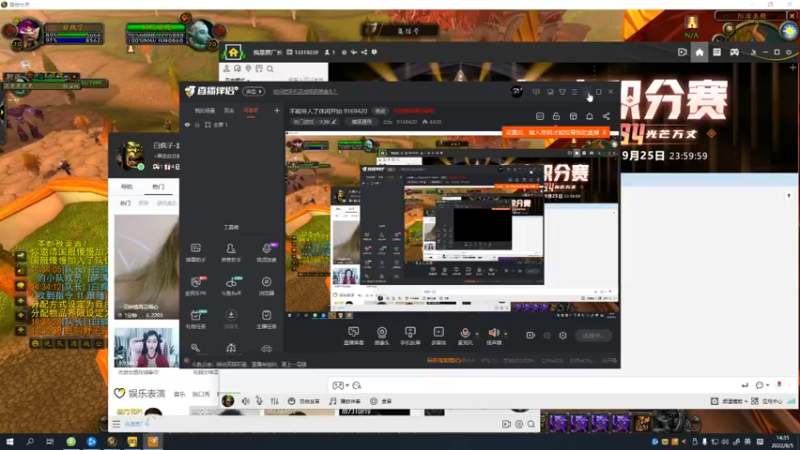Open the message icon in the title bar
This screenshot has width=800, height=450.
click(x=536, y=92)
